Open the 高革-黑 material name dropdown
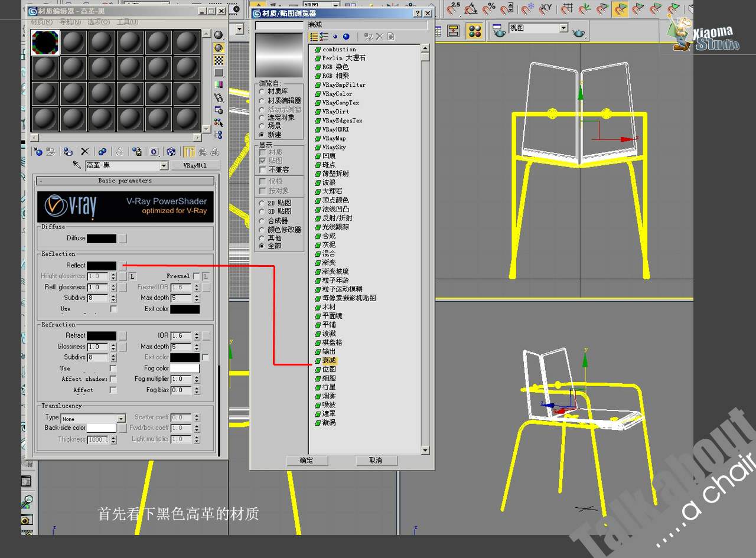 tap(164, 166)
